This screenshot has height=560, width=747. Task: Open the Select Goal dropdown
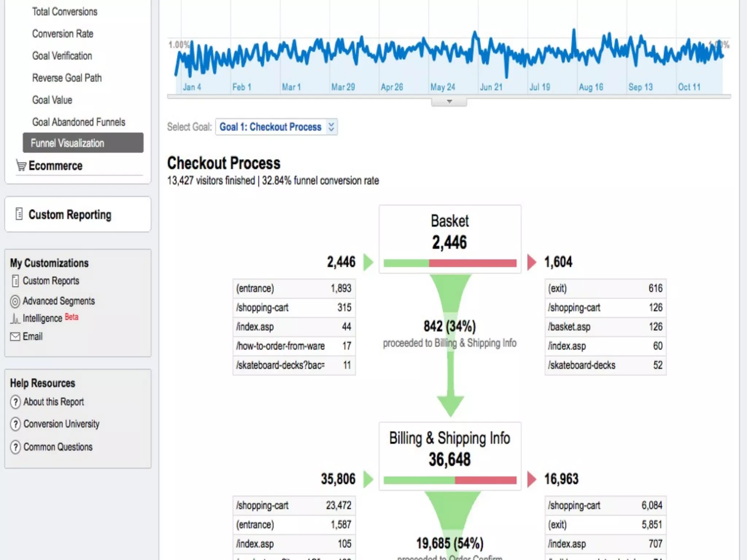tap(276, 127)
